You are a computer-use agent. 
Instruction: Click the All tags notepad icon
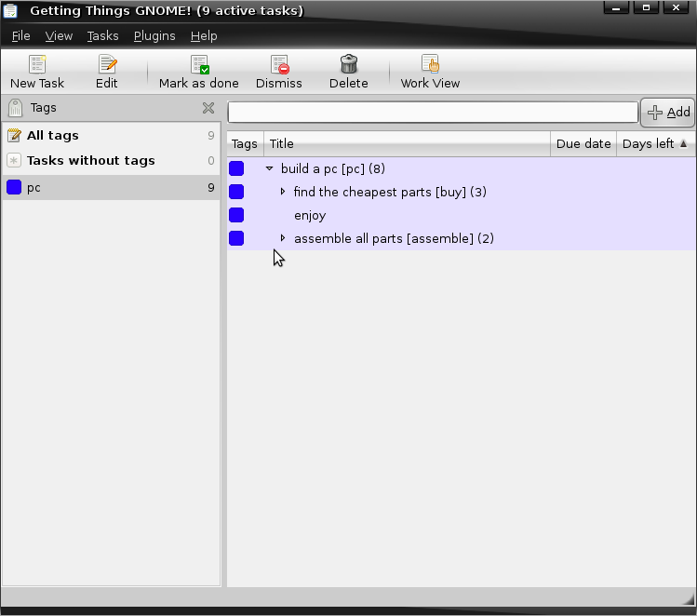[14, 135]
